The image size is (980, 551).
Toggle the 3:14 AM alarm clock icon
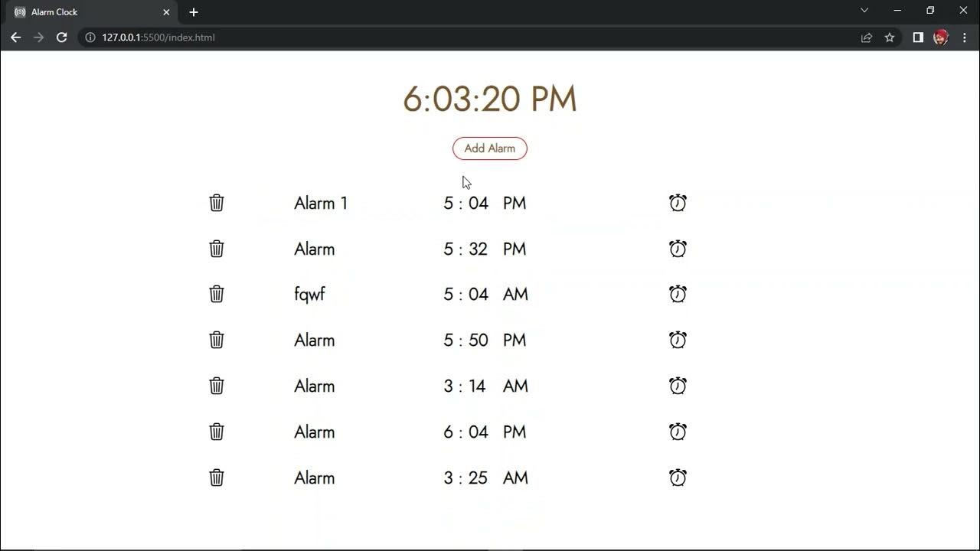point(678,386)
